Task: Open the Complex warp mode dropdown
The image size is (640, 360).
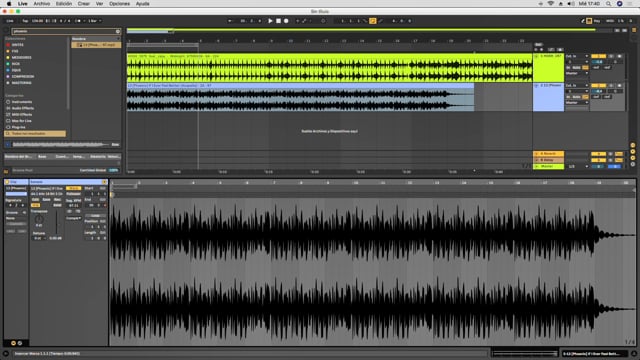Action: [73, 218]
